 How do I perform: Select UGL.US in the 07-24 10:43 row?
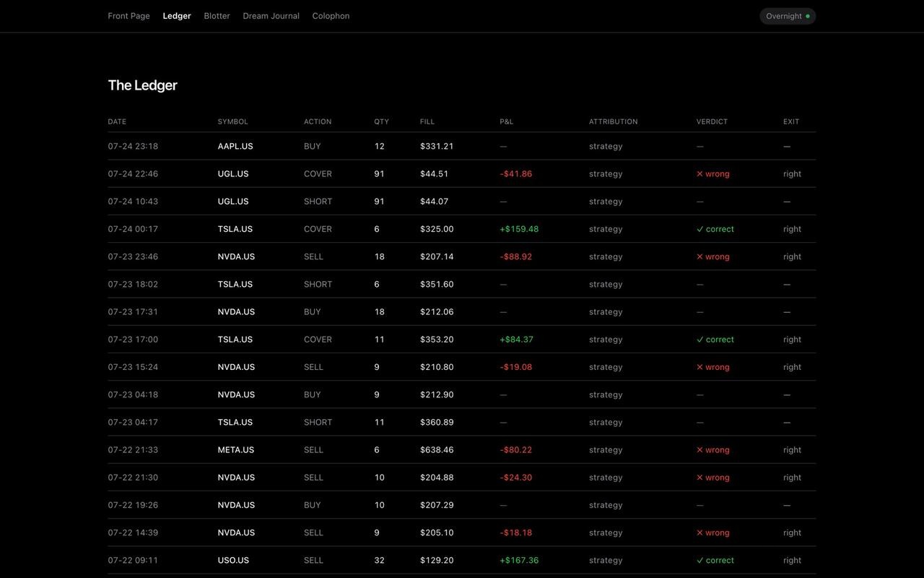point(233,202)
